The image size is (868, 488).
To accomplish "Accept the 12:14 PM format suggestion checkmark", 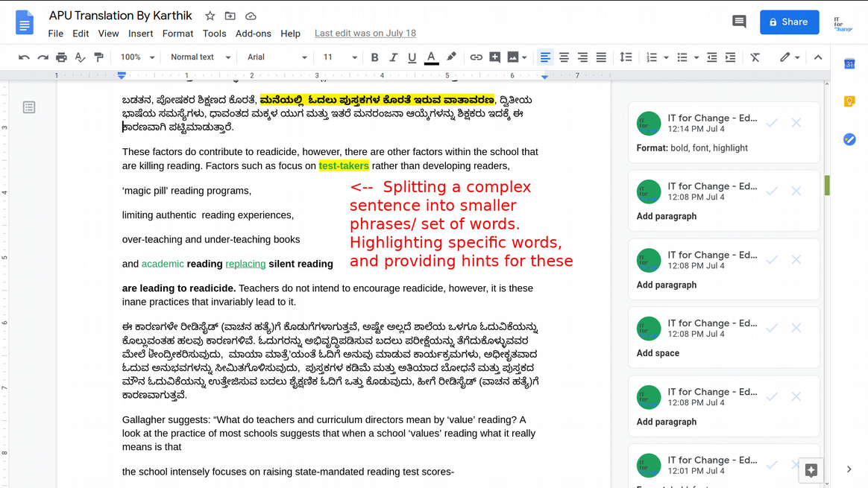I will 772,122.
